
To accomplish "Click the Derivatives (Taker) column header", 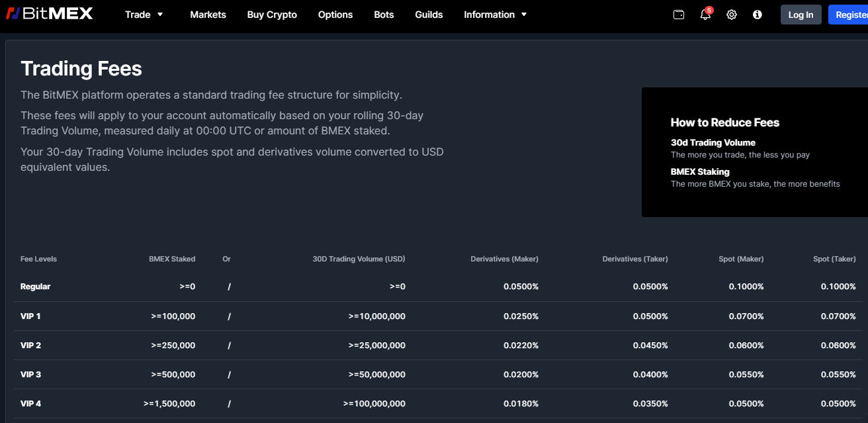I will (x=635, y=259).
